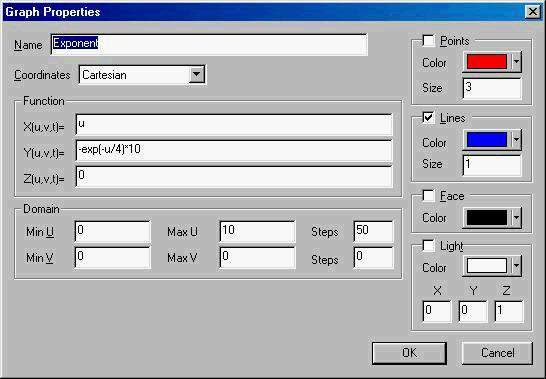Open the Coordinates dropdown arrow
Screen dimensions: 546x379
click(196, 74)
